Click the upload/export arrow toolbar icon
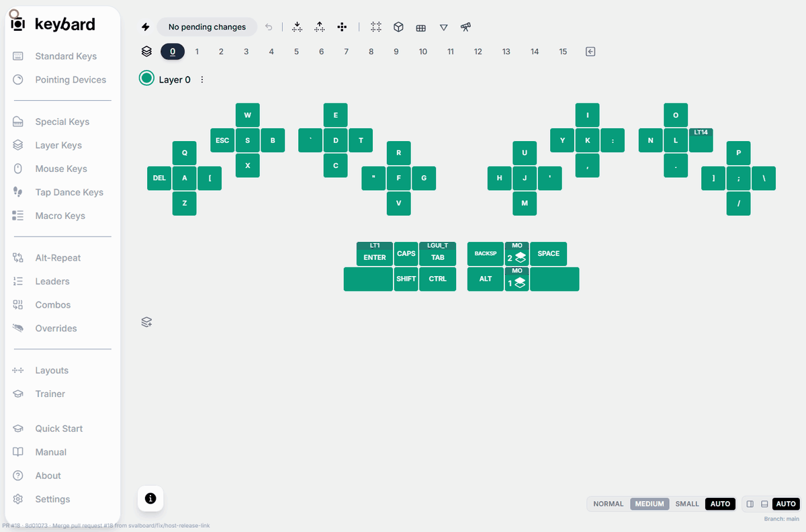The width and height of the screenshot is (806, 532). 320,28
